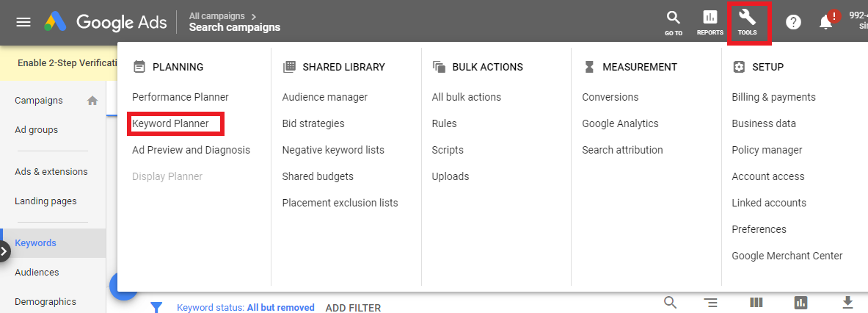The height and width of the screenshot is (313, 868).
Task: Click the Measurement section header
Action: coord(640,67)
